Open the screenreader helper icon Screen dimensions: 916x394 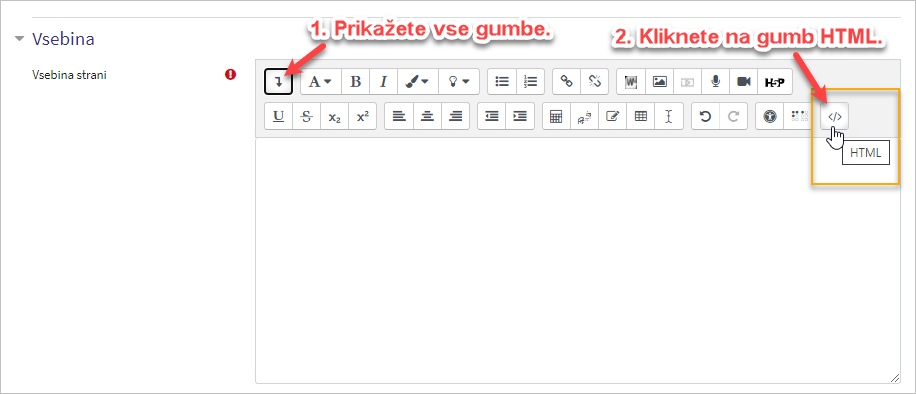point(798,116)
